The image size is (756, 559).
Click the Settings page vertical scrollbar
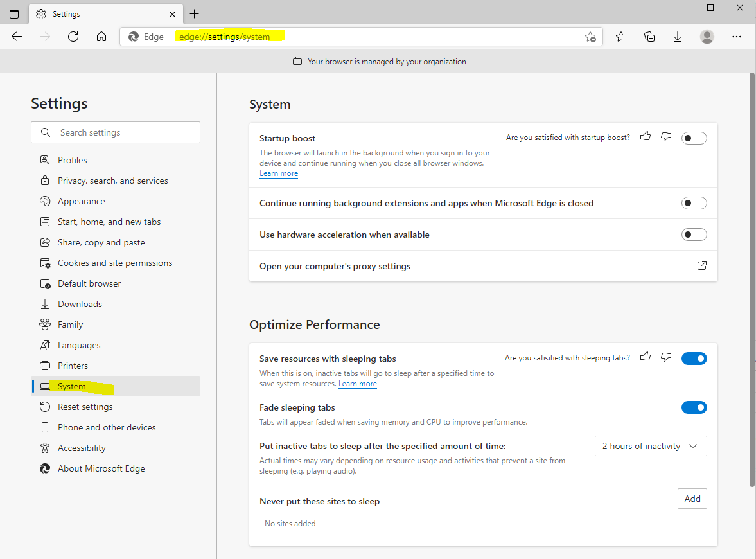[x=752, y=279]
